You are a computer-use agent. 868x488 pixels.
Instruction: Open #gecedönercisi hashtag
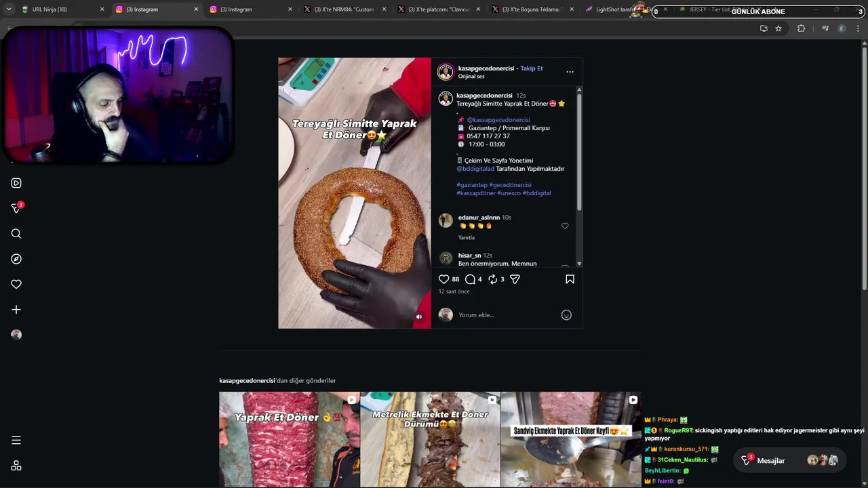click(x=510, y=185)
